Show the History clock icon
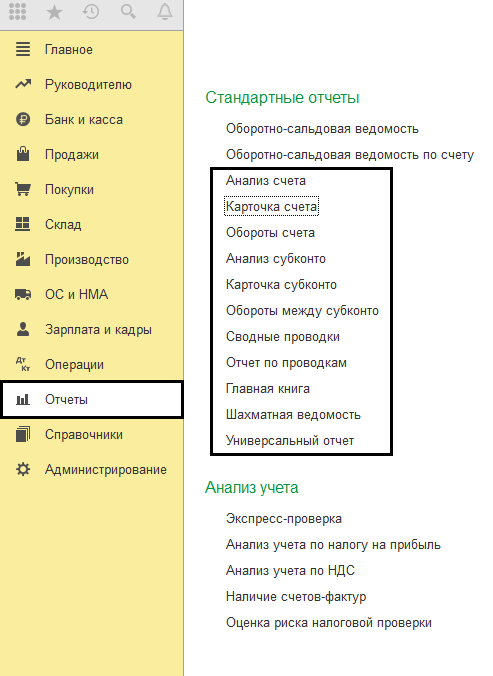Viewport: 493px width, 676px height. 91,12
